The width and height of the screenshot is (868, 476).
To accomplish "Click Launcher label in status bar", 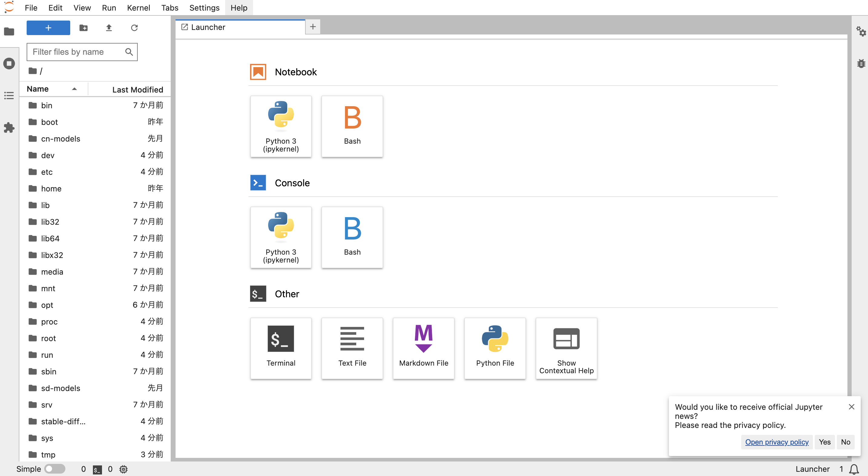I will (x=812, y=469).
